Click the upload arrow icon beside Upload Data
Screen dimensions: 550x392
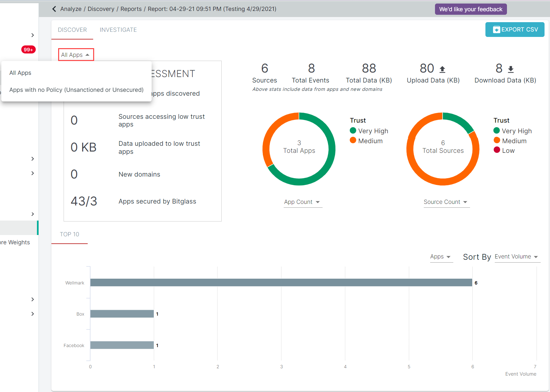tap(443, 68)
